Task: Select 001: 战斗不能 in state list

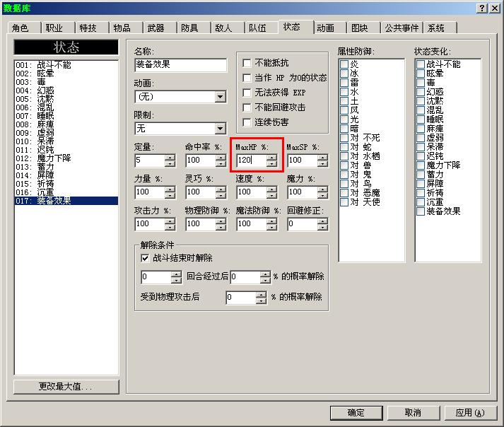Action: (x=66, y=65)
